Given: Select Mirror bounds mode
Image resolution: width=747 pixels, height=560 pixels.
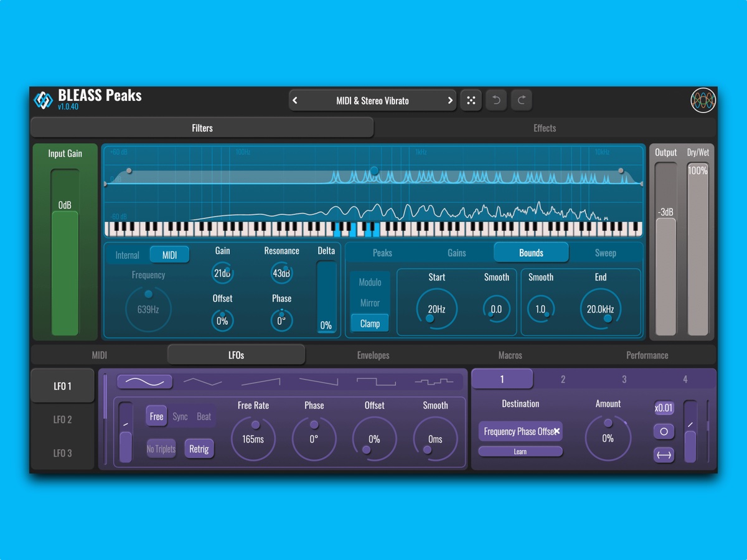Looking at the screenshot, I should pos(370,303).
